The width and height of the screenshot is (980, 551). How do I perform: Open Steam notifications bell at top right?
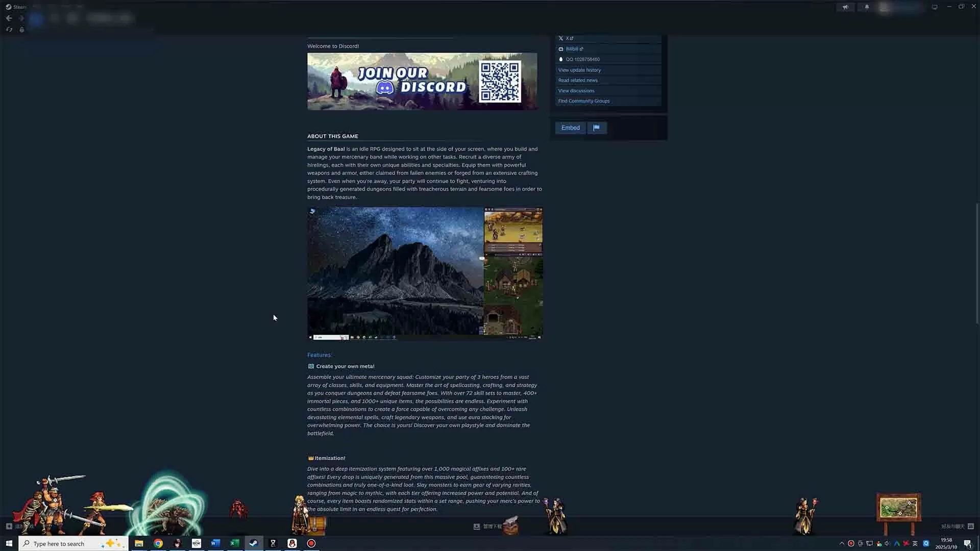click(x=866, y=7)
